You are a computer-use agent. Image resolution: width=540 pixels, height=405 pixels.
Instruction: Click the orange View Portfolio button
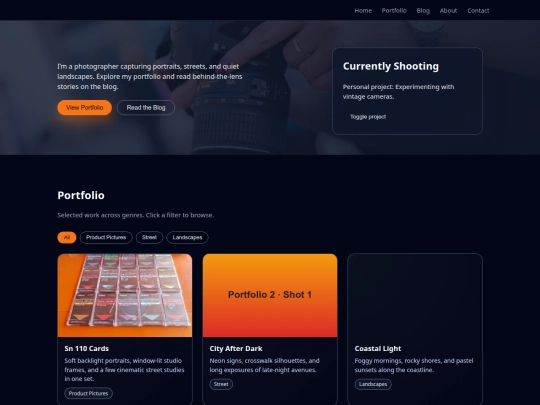pos(84,107)
